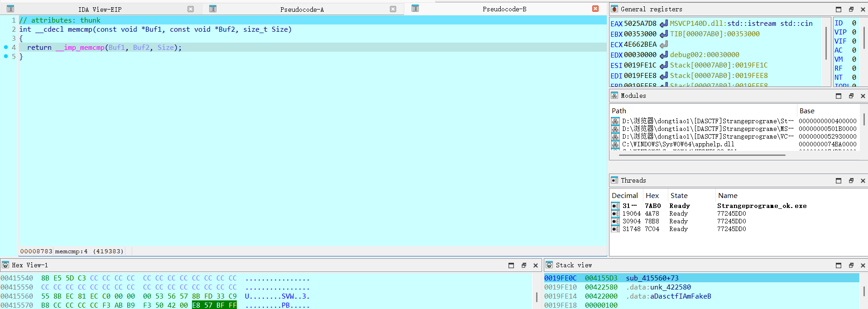Click the __imp_memcmp function call
868x309 pixels.
tap(80, 48)
